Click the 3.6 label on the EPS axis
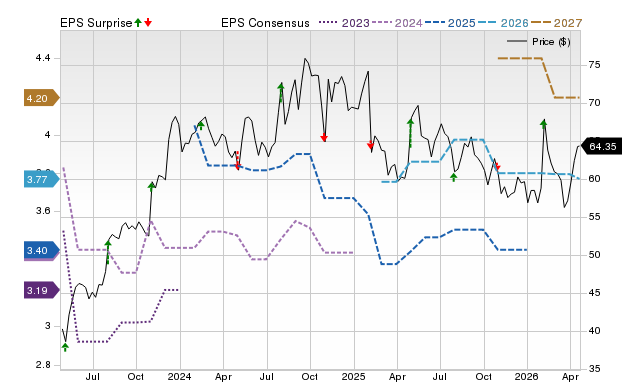640x382 pixels. [x=43, y=211]
